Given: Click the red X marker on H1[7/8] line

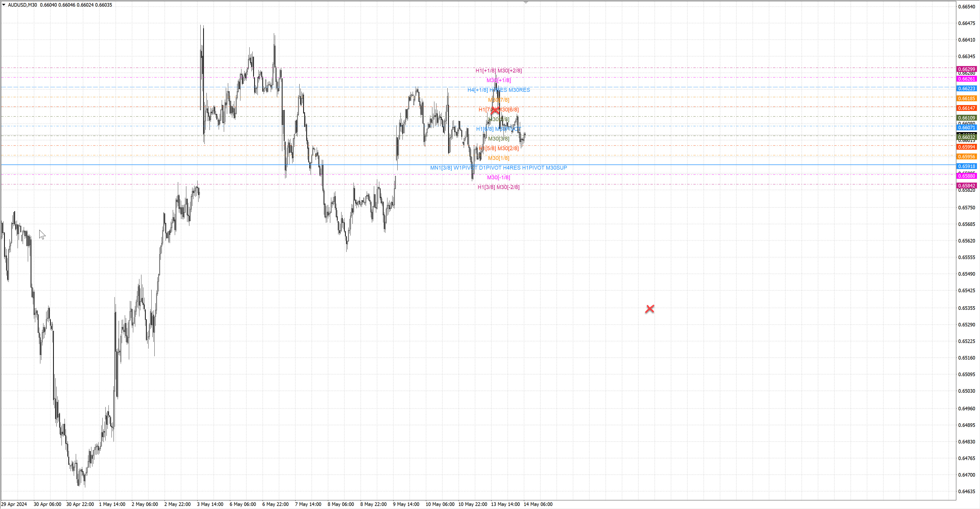Looking at the screenshot, I should coord(495,110).
